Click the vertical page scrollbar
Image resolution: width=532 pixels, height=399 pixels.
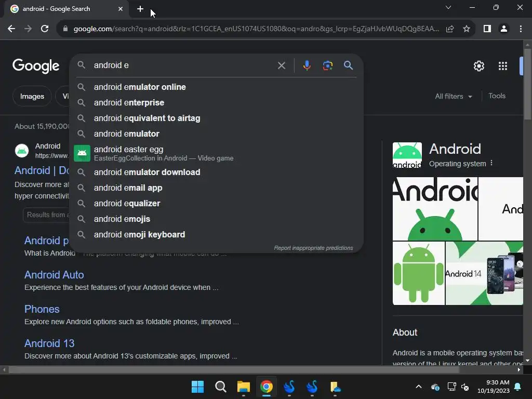527,84
